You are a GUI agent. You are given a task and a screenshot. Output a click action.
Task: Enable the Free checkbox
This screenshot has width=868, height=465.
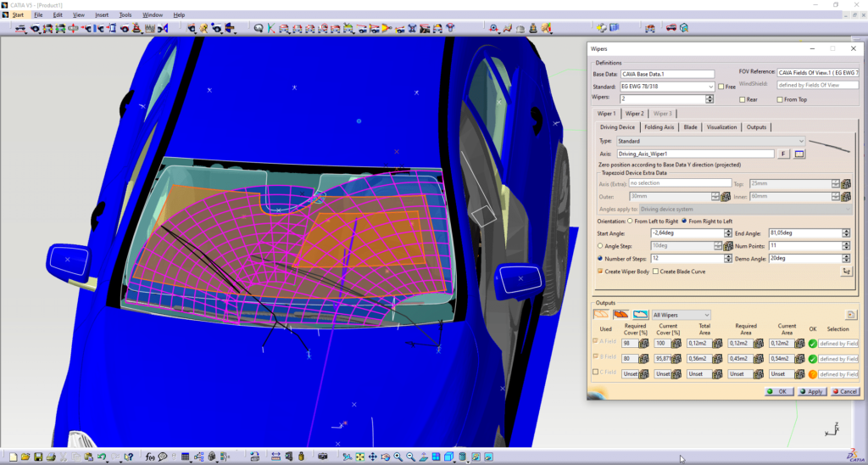point(721,87)
